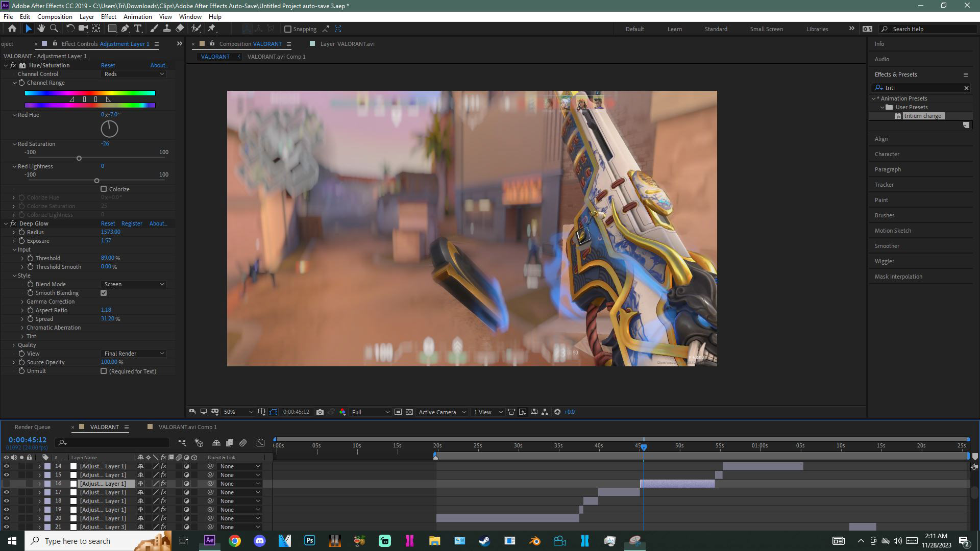Select the Type tool
980x551 pixels.
pyautogui.click(x=138, y=29)
